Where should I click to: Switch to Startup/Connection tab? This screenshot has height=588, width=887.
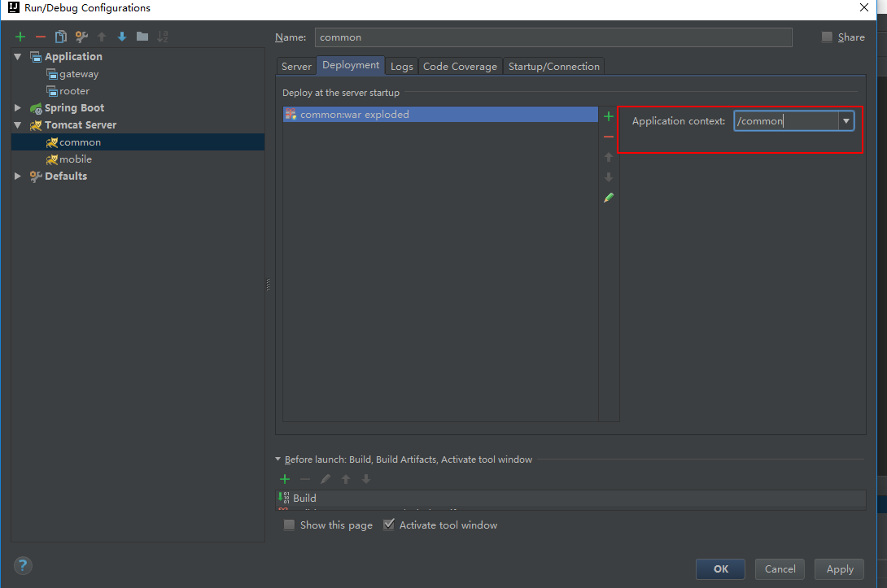(x=554, y=66)
